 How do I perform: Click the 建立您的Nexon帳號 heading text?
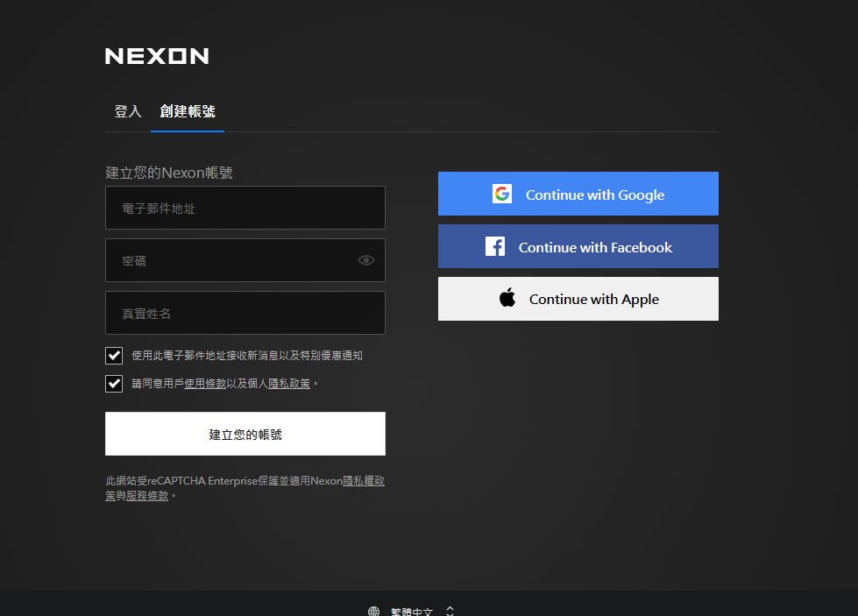point(169,173)
